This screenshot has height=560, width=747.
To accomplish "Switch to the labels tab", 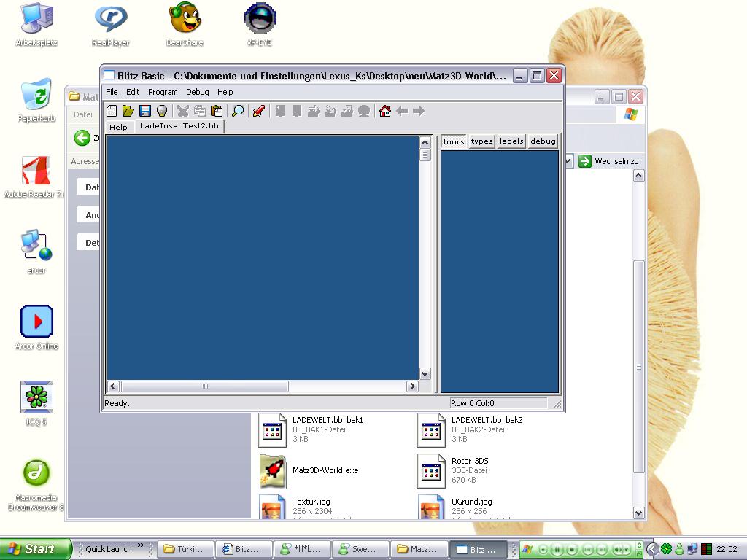I will [x=511, y=141].
